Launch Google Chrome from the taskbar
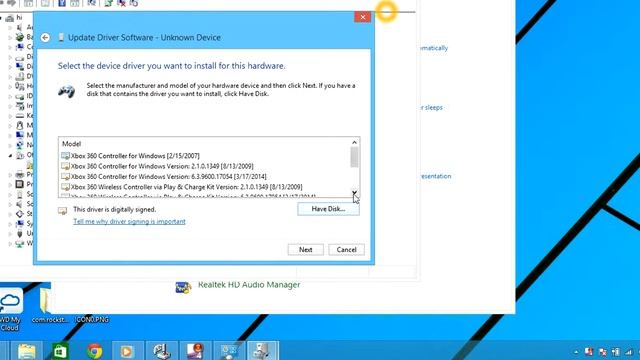Viewport: 640px width, 360px height. (x=95, y=351)
